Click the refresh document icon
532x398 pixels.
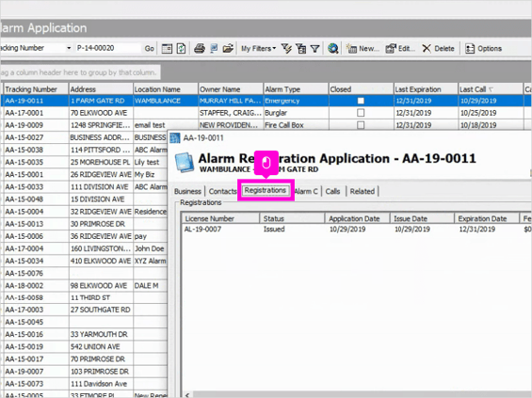(x=181, y=49)
